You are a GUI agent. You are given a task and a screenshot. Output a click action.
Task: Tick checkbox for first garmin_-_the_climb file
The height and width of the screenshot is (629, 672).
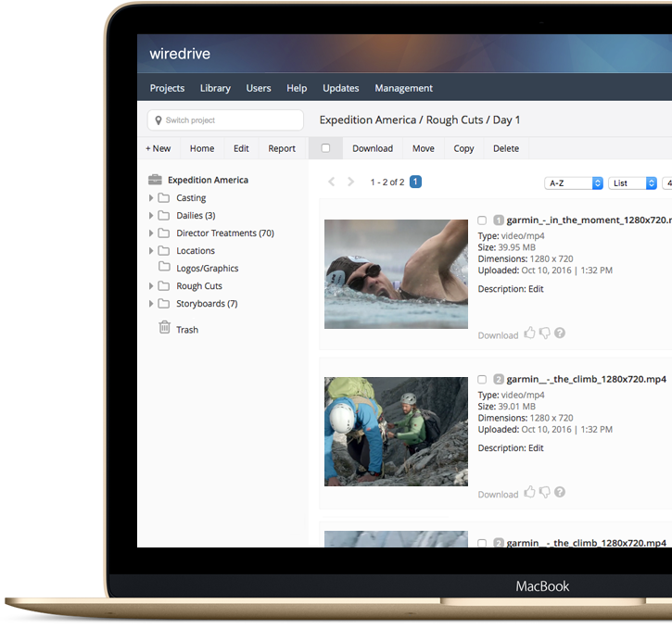coord(482,380)
